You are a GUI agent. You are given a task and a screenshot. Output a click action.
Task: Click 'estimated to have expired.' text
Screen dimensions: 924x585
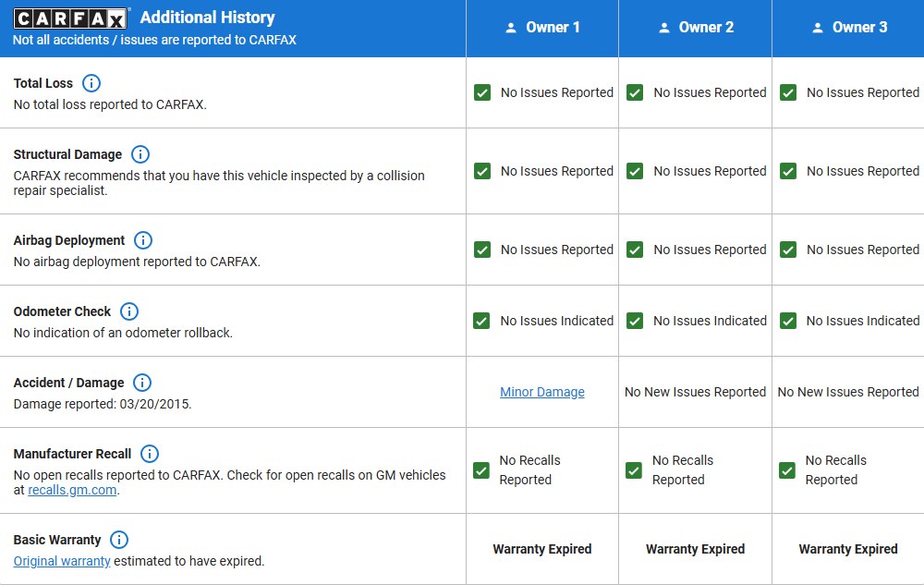click(x=189, y=561)
